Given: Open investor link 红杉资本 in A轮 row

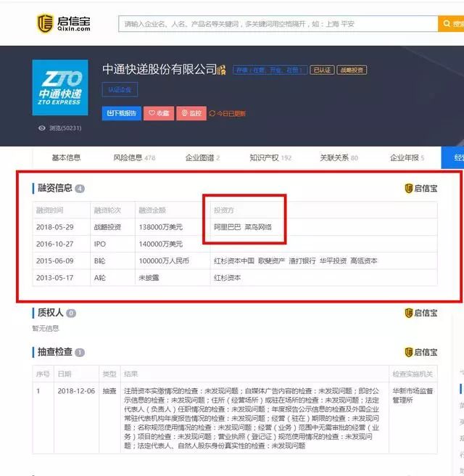Looking at the screenshot, I should (x=227, y=278).
